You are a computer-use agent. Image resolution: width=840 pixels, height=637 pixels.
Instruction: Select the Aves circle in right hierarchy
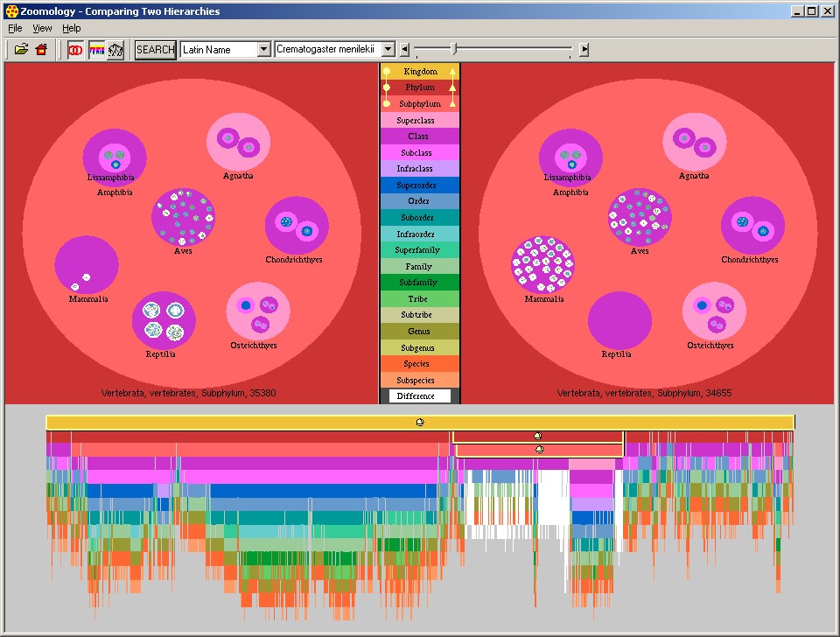tap(640, 217)
